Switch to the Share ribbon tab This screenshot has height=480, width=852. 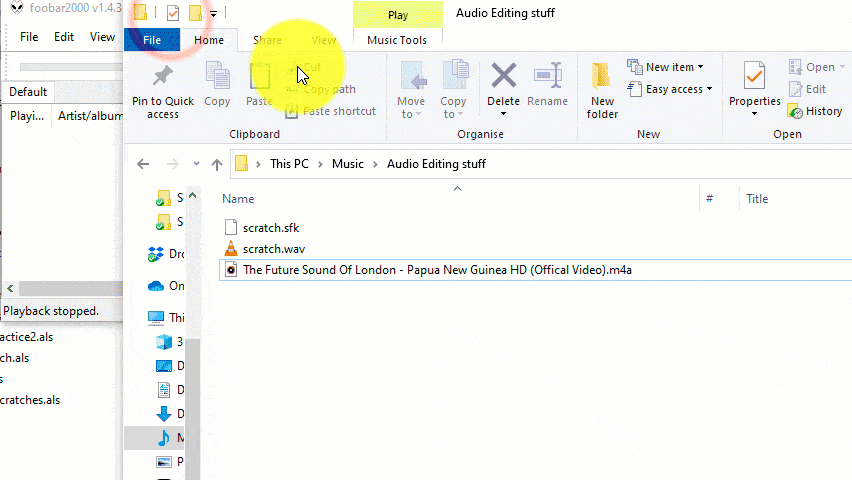[267, 40]
